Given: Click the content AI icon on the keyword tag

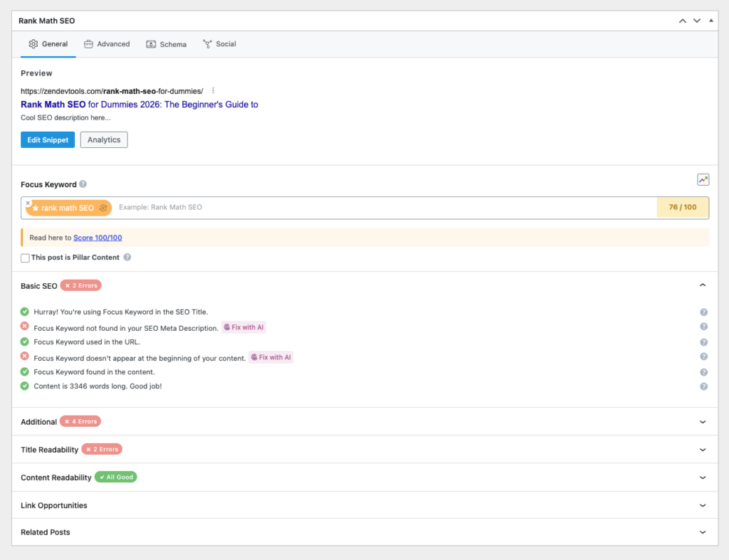Looking at the screenshot, I should tap(103, 208).
